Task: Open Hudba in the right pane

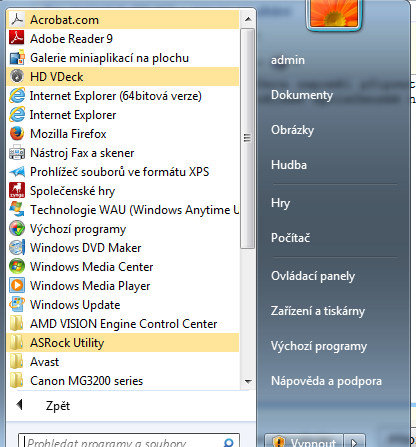Action: [289, 165]
